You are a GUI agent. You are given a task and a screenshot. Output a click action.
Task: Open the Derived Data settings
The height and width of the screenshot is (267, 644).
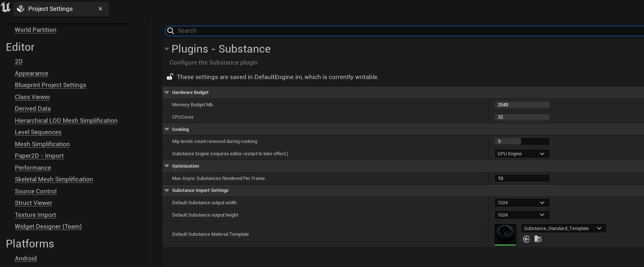33,108
